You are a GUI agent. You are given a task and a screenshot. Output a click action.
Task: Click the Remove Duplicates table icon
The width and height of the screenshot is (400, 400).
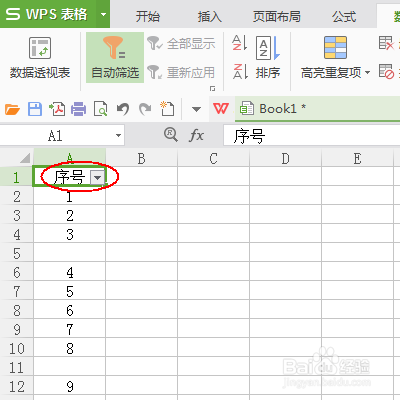point(386,43)
